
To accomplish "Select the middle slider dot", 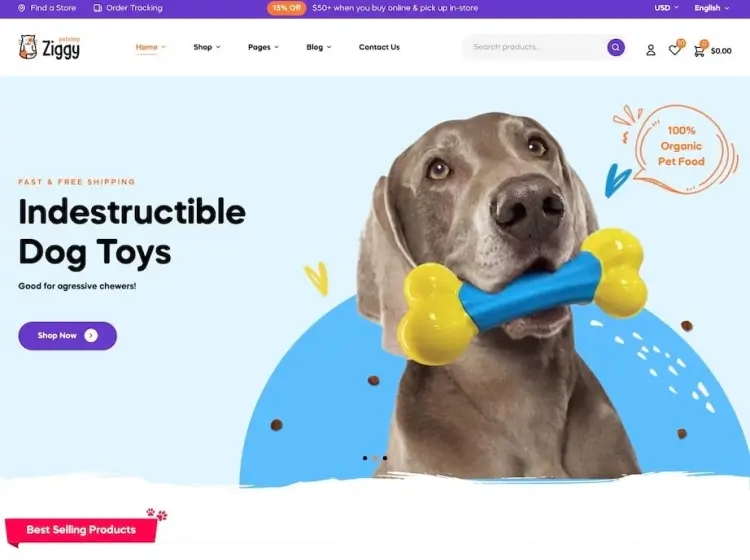I will (x=375, y=458).
